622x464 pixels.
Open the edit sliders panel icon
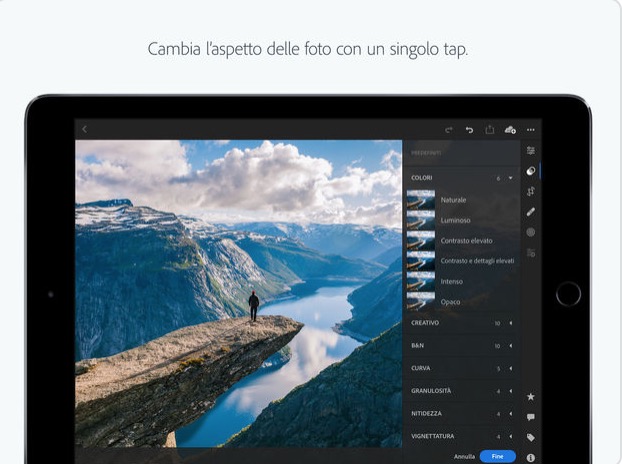(x=531, y=151)
